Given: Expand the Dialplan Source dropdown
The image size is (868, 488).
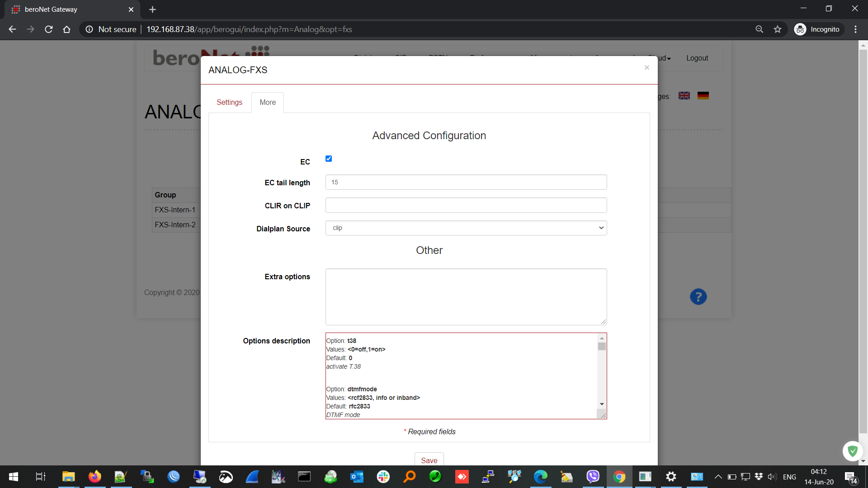Looking at the screenshot, I should click(x=466, y=228).
